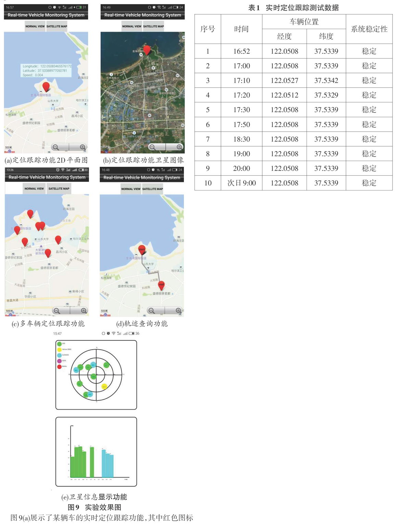411x532 pixels.
Task: Click the red BeiDou legend dot
Action: tap(59, 367)
